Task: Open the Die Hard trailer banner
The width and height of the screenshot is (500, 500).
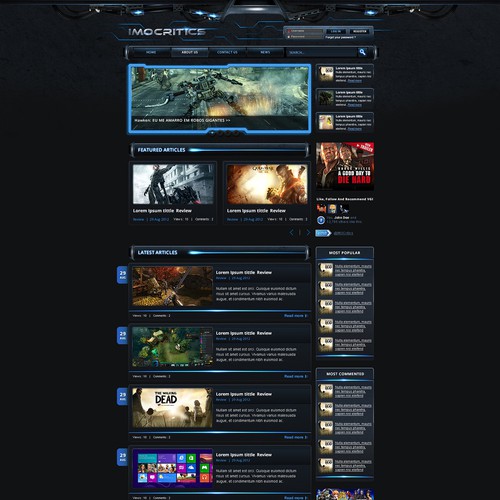Action: (345, 166)
